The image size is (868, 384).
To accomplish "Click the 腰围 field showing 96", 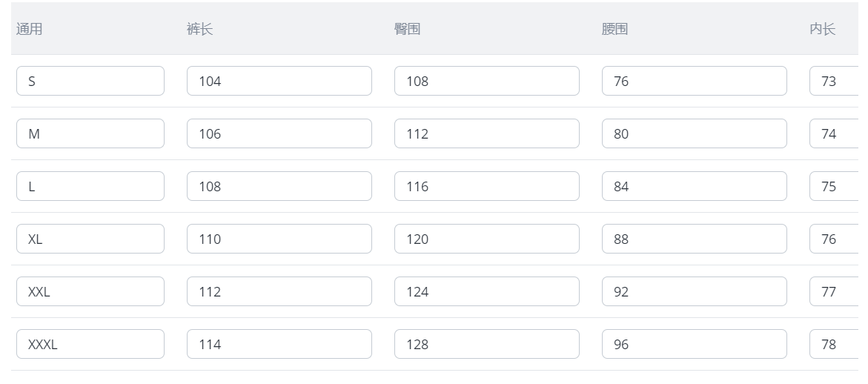I will click(x=695, y=344).
